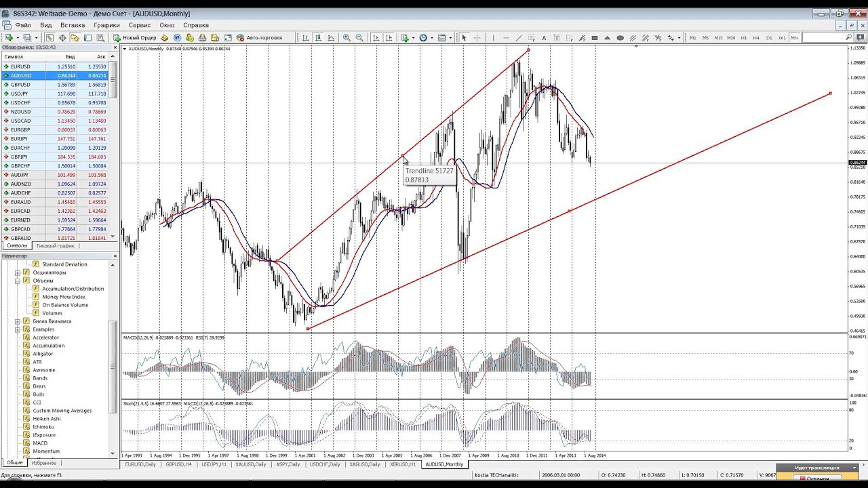
Task: Select Money Flow Index indicator
Action: tap(64, 297)
